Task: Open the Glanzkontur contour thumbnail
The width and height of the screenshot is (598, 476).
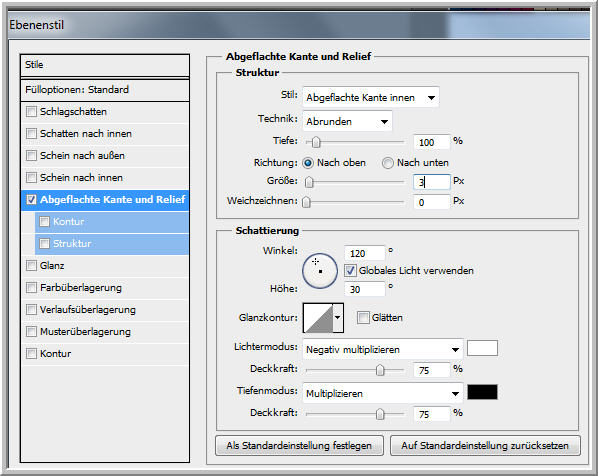Action: tap(318, 318)
